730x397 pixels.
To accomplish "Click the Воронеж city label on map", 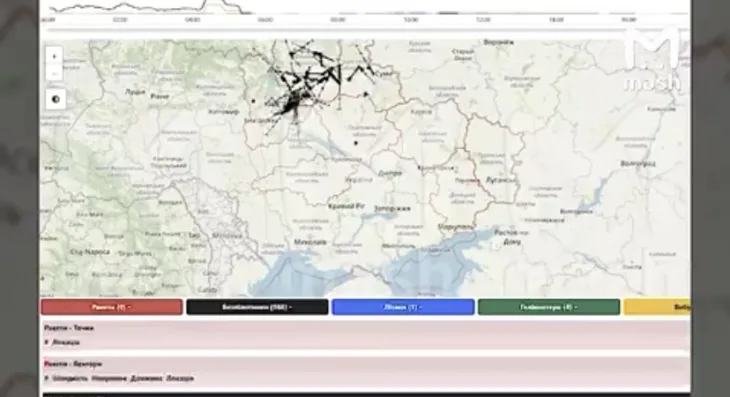I will tap(499, 42).
